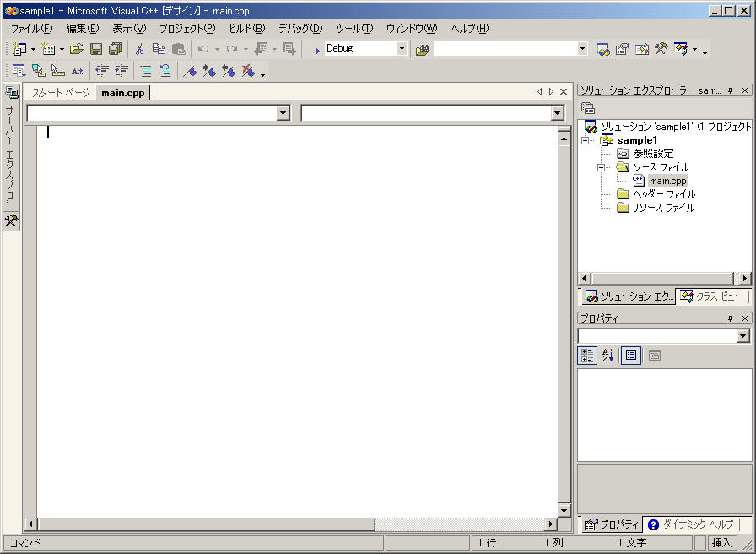This screenshot has height=554, width=756.
Task: Uncomment selected lines icon
Action: (165, 72)
